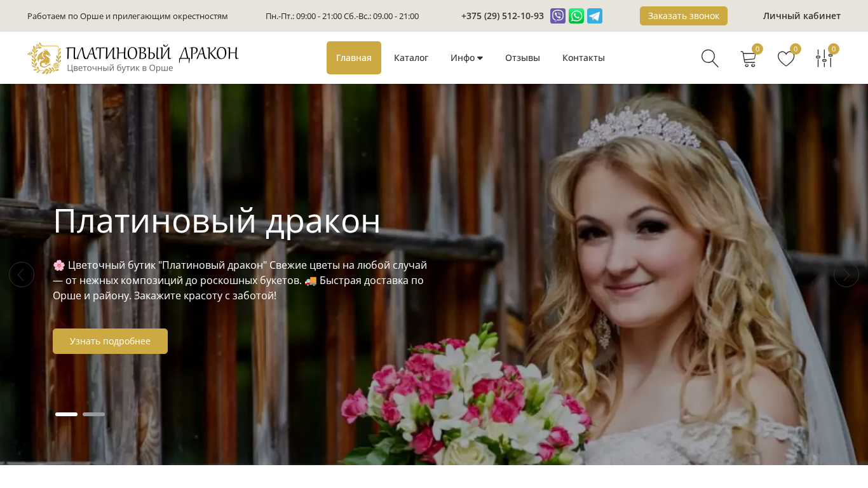Go to next slide arrow
868x488 pixels.
pyautogui.click(x=846, y=274)
